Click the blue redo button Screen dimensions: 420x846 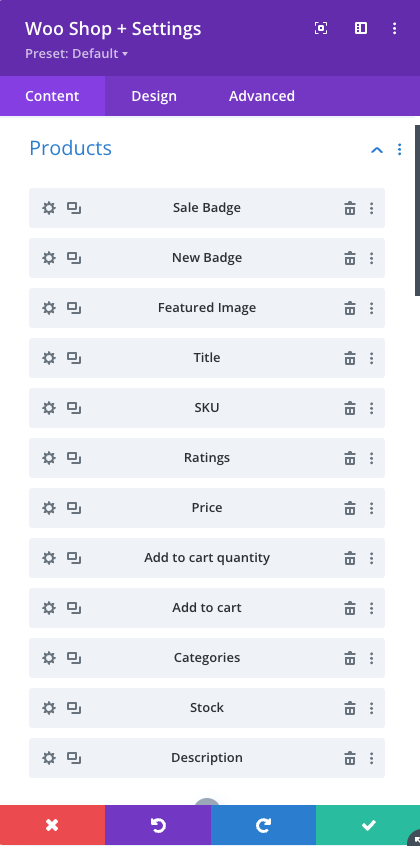point(263,825)
